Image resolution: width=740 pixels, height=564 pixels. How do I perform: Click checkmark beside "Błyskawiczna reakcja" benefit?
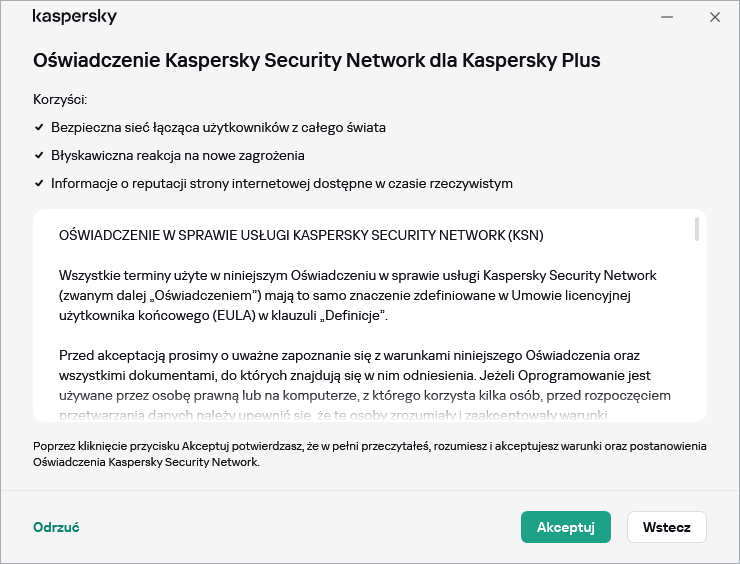coord(39,156)
